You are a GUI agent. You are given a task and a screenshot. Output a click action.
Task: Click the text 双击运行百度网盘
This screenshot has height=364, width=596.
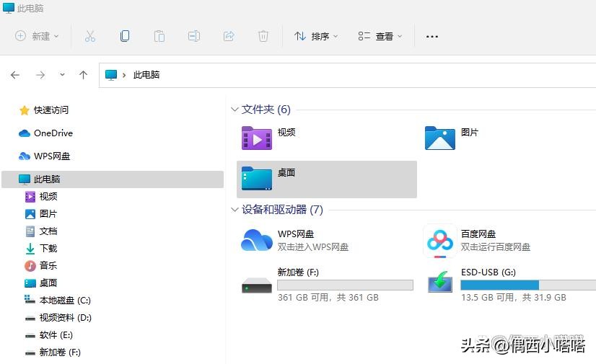[x=495, y=247]
